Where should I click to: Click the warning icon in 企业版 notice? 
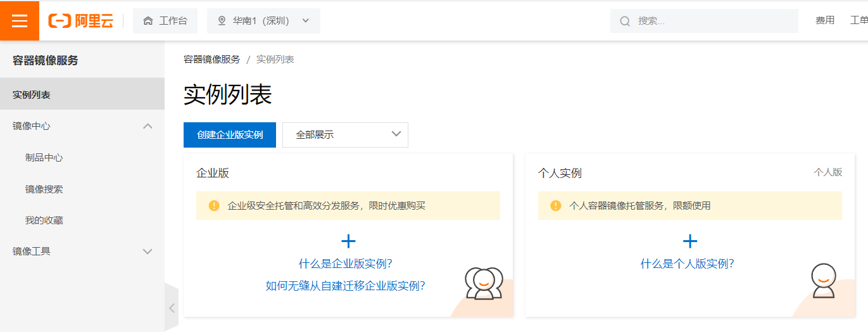point(214,206)
